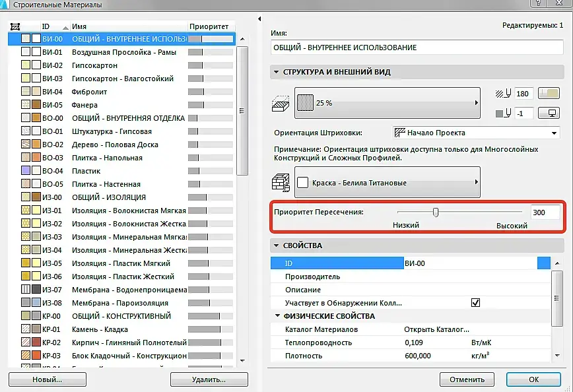Image resolution: width=573 pixels, height=392 pixels.
Task: Open the Ориентация Штриховки dropdown
Action: point(476,133)
